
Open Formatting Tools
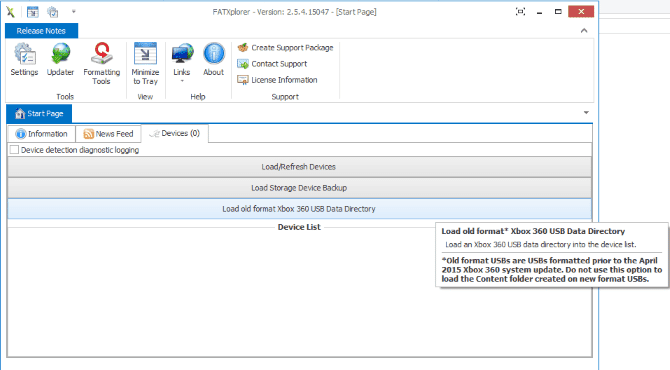[101, 64]
